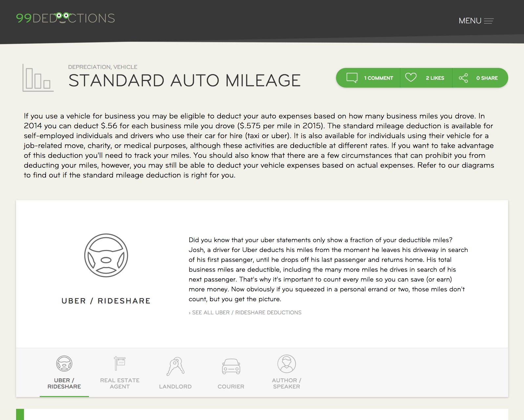
Task: Switch to the Author / Speaker tab
Action: pyautogui.click(x=287, y=383)
